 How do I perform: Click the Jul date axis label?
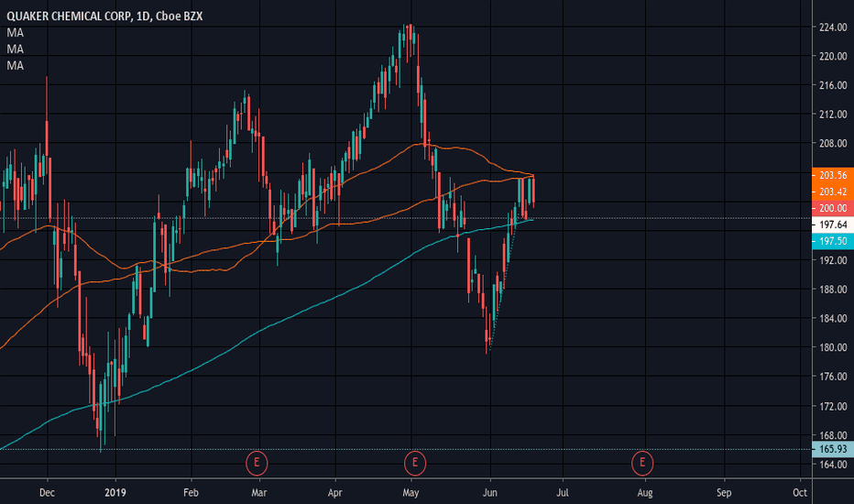[562, 493]
